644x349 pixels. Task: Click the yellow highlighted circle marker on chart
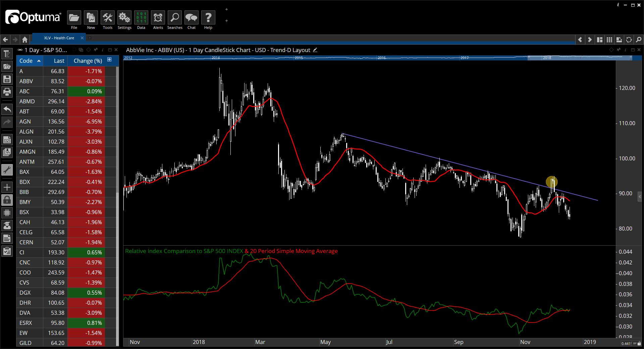click(552, 182)
